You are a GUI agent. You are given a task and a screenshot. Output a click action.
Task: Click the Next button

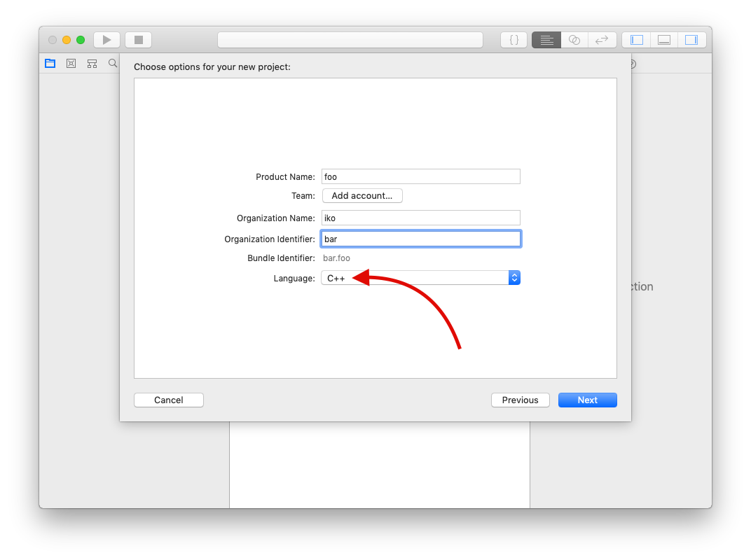click(x=587, y=400)
